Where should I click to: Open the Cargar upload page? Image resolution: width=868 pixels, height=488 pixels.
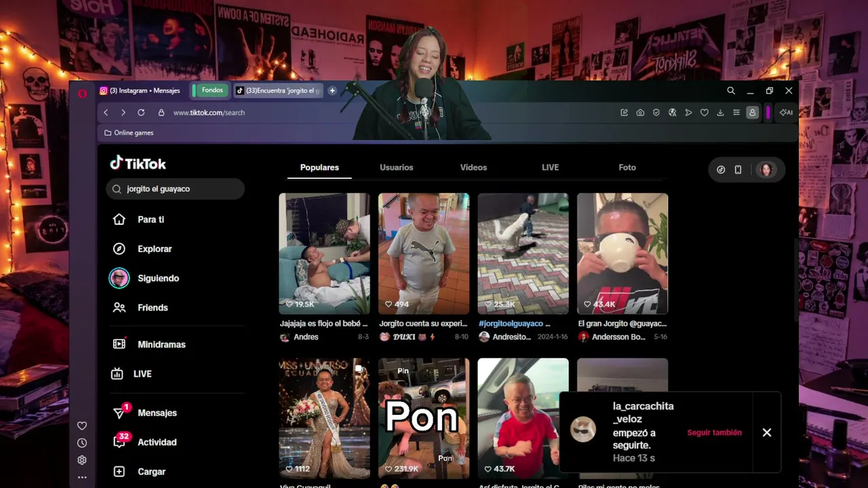pyautogui.click(x=139, y=472)
